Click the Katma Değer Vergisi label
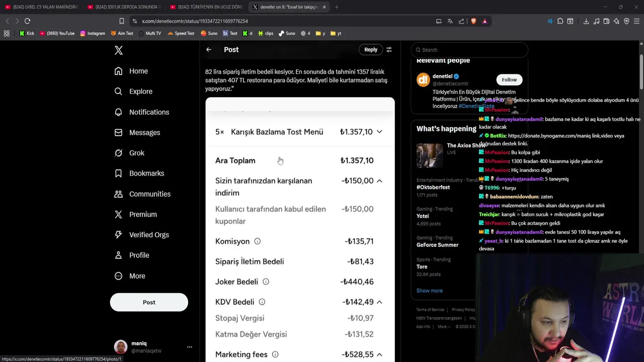The width and height of the screenshot is (644, 362). 251,334
